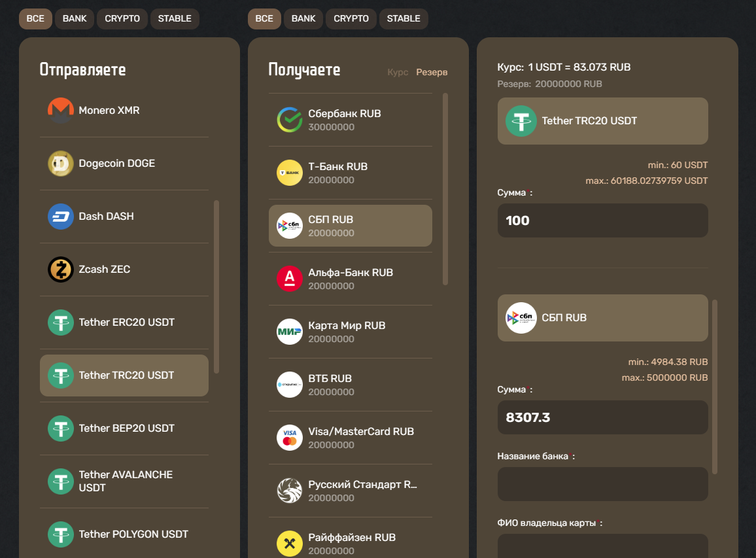The image size is (756, 558).
Task: Click the Получаете list scrollbar
Action: pyautogui.click(x=445, y=189)
